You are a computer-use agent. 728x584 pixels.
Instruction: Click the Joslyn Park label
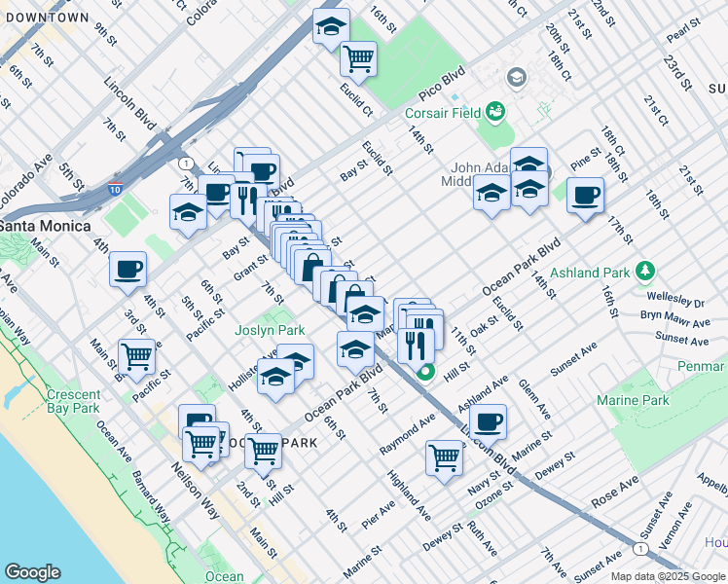(x=270, y=331)
